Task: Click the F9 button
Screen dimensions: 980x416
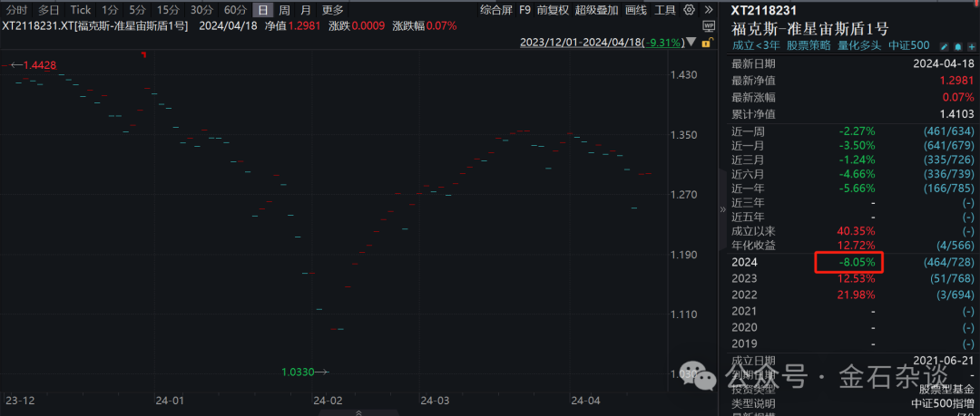Action: 525,10
